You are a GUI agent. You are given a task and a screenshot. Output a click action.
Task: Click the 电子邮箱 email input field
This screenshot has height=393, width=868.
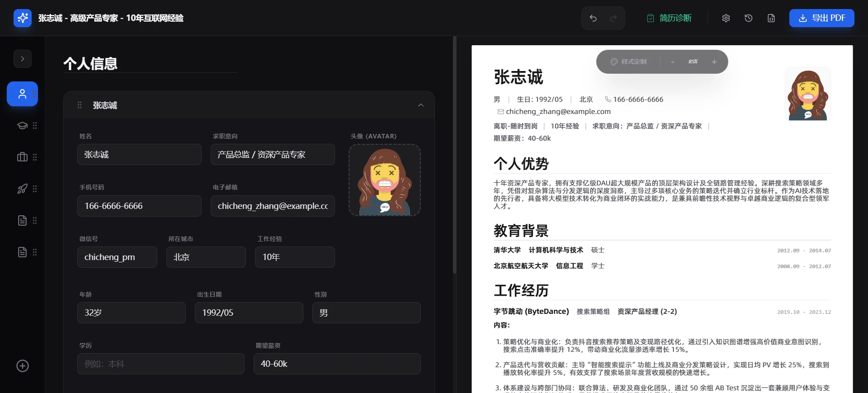pyautogui.click(x=273, y=206)
